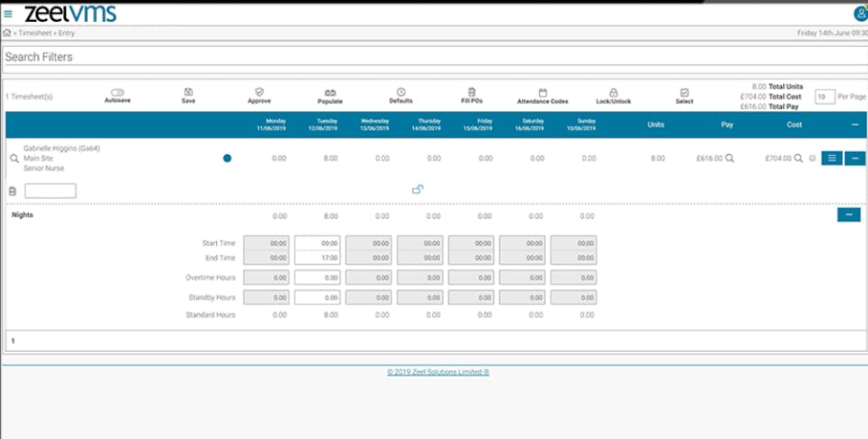
Task: Collapse the Gabrielle Higgins timesheet row
Action: 854,158
